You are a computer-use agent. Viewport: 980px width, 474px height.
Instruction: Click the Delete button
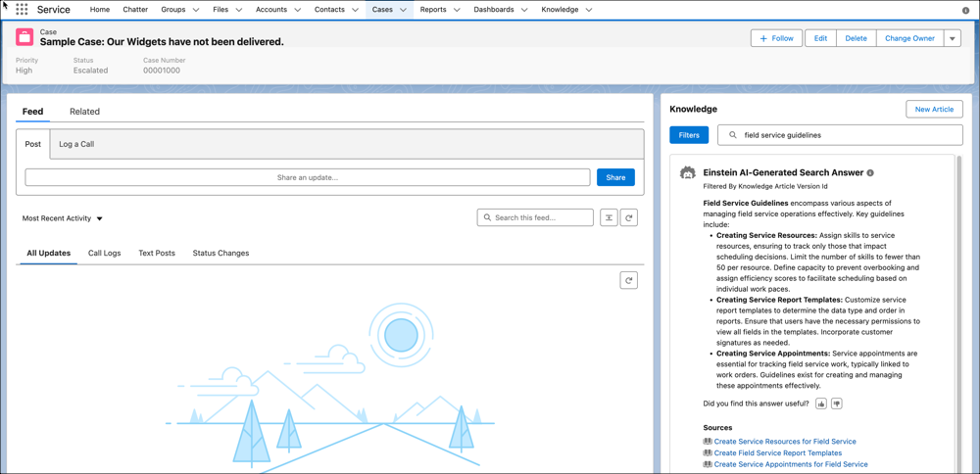pyautogui.click(x=857, y=38)
